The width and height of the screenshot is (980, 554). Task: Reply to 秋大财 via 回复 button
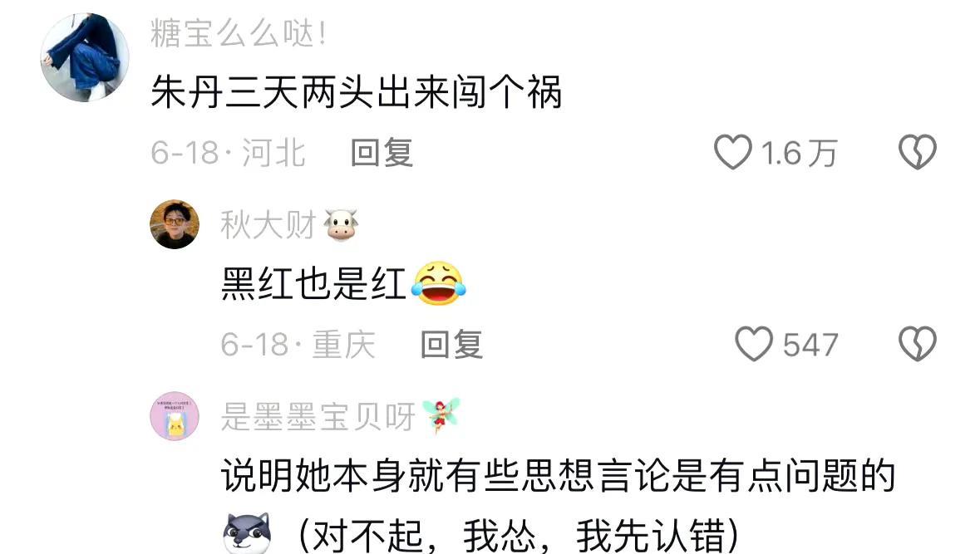[x=452, y=345]
